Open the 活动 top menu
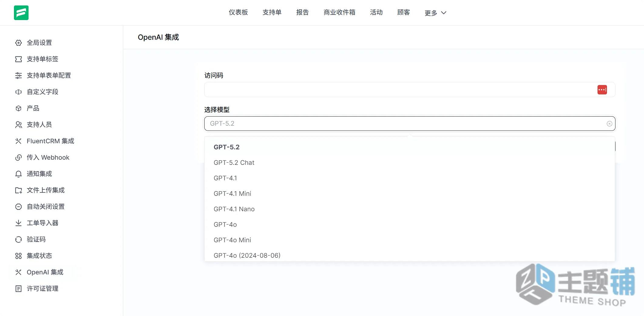The height and width of the screenshot is (316, 644). pos(376,12)
